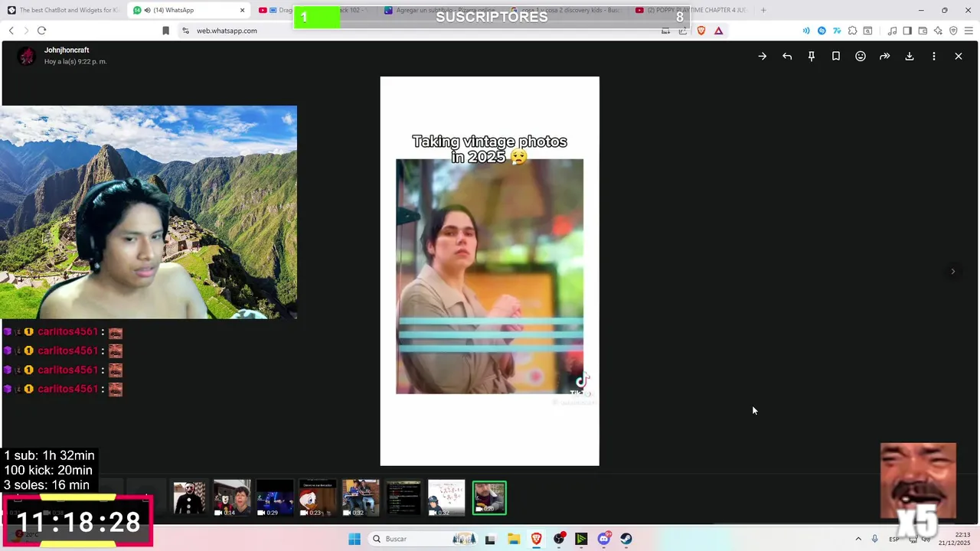Go to next media with right chevron
Image resolution: width=980 pixels, height=551 pixels.
tap(952, 271)
